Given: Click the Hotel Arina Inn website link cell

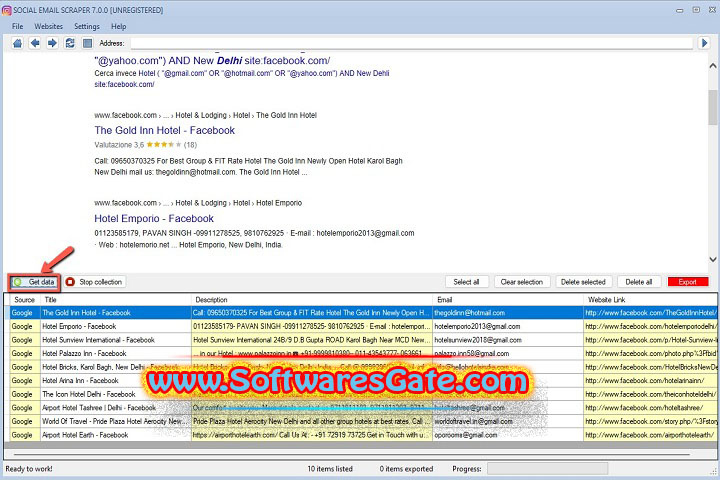Looking at the screenshot, I should pos(650,381).
